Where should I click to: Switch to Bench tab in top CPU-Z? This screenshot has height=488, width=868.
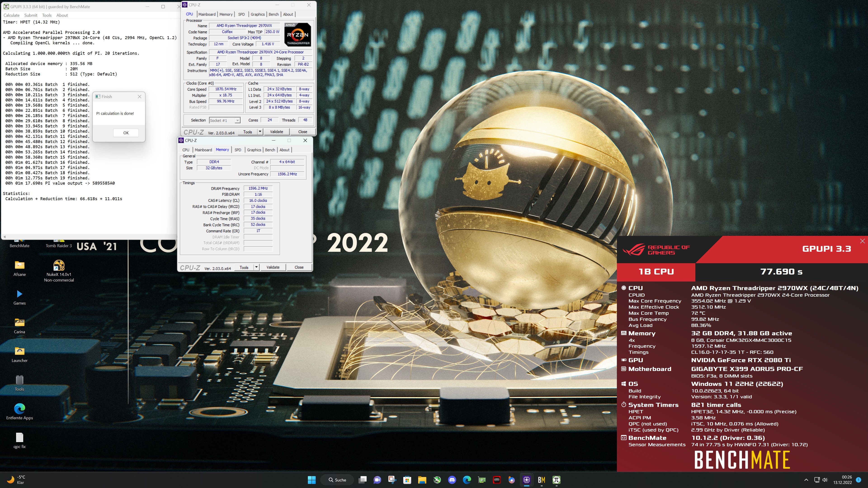click(x=274, y=14)
